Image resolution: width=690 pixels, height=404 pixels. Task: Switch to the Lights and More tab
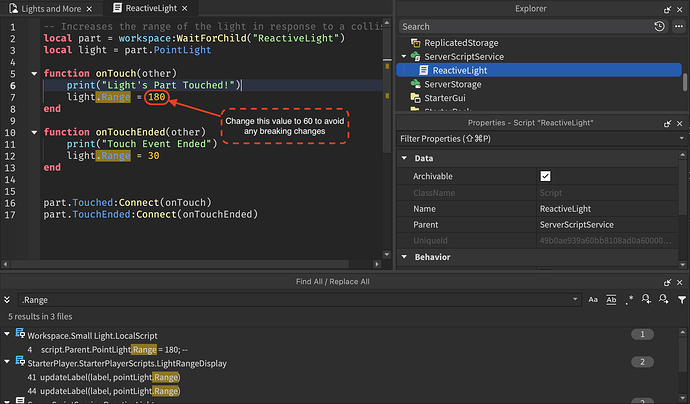(50, 8)
